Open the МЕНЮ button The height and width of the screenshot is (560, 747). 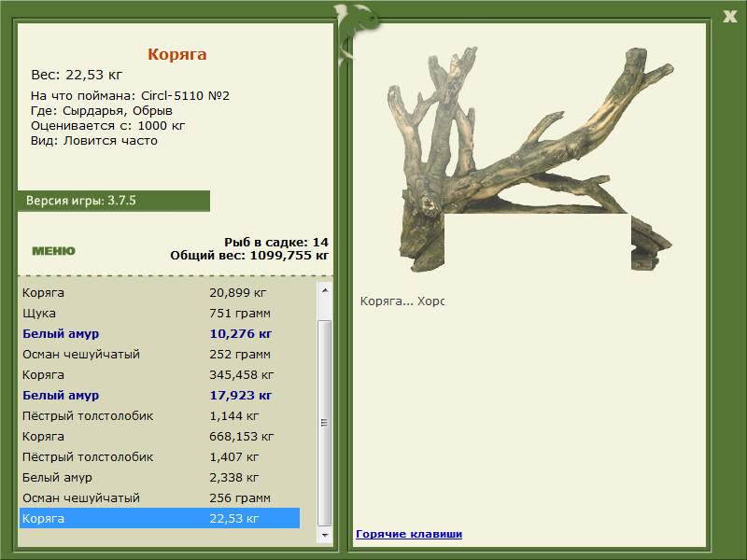[53, 251]
